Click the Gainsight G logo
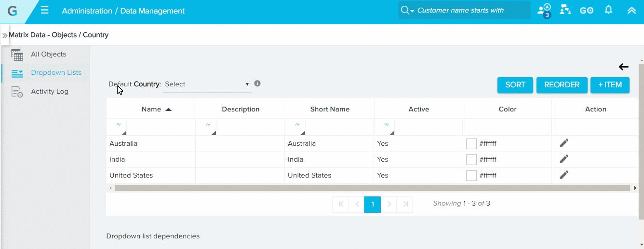This screenshot has height=249, width=644. click(13, 11)
